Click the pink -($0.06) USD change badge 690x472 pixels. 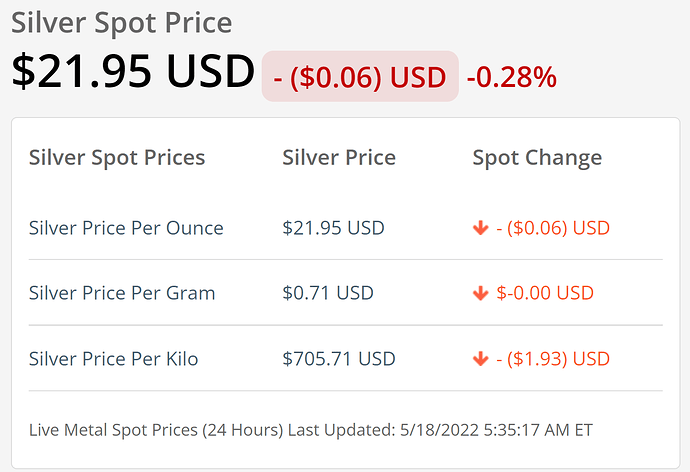(x=360, y=77)
